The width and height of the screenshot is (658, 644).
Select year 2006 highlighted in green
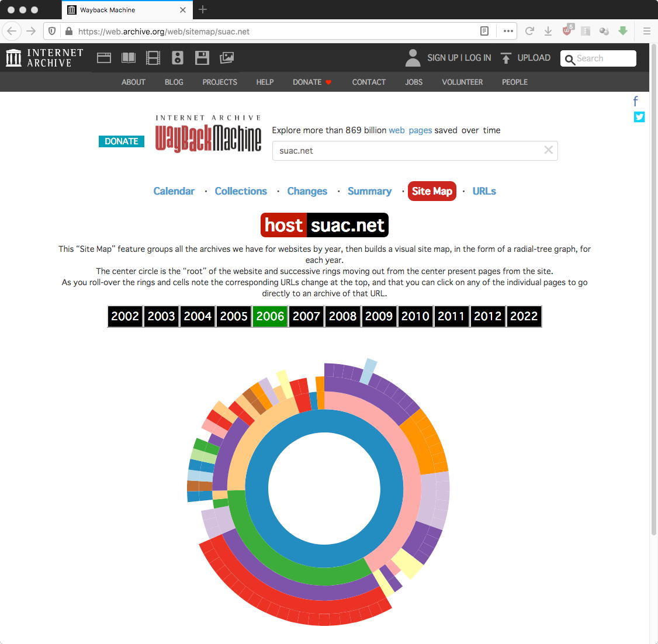tap(270, 316)
